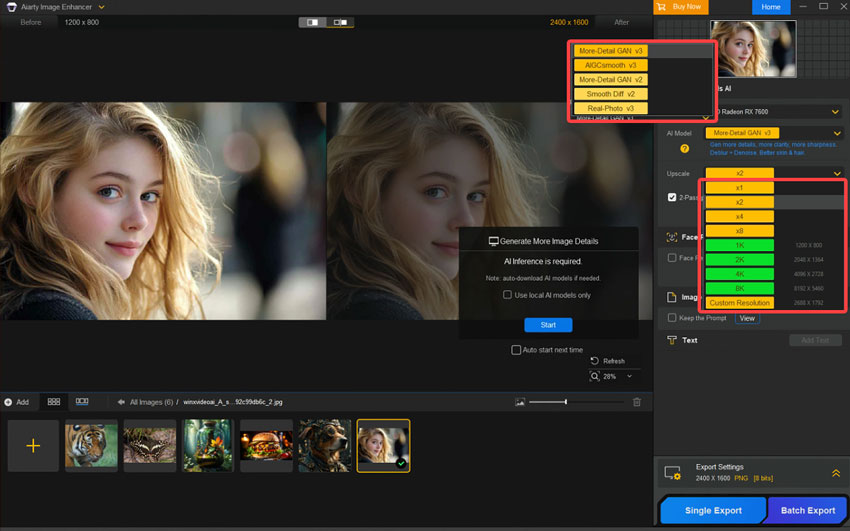850x531 pixels.
Task: Click the grid thumbnail view icon
Action: (x=54, y=402)
